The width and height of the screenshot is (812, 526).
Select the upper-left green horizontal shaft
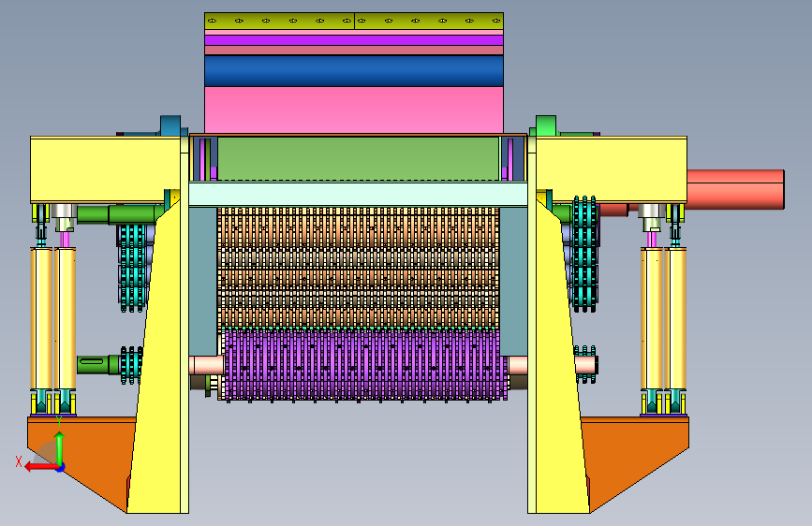point(120,214)
